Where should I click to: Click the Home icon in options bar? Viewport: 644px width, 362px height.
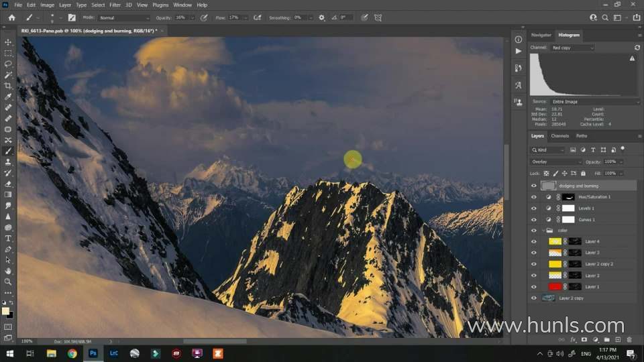tap(11, 17)
